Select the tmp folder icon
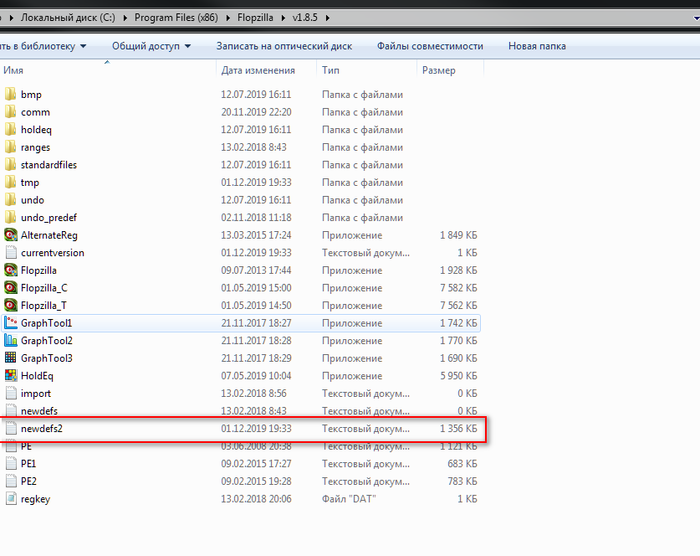Image resolution: width=700 pixels, height=556 pixels. point(10,182)
